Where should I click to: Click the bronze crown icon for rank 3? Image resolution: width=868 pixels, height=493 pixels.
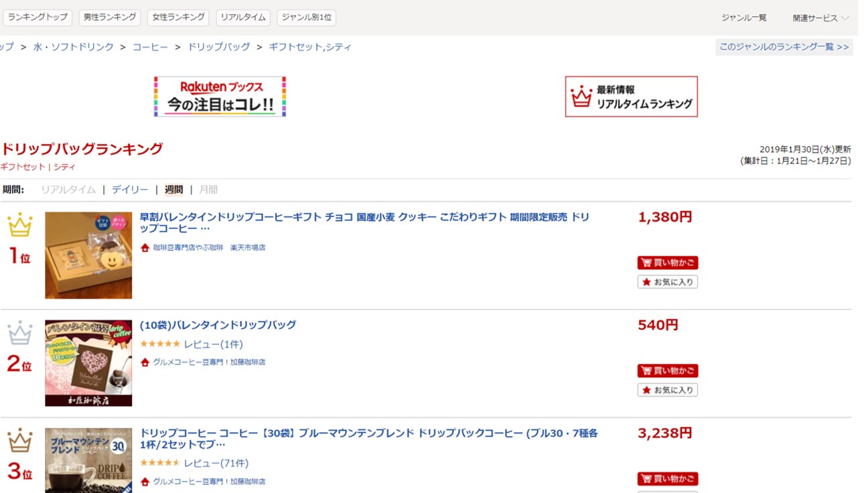(19, 441)
